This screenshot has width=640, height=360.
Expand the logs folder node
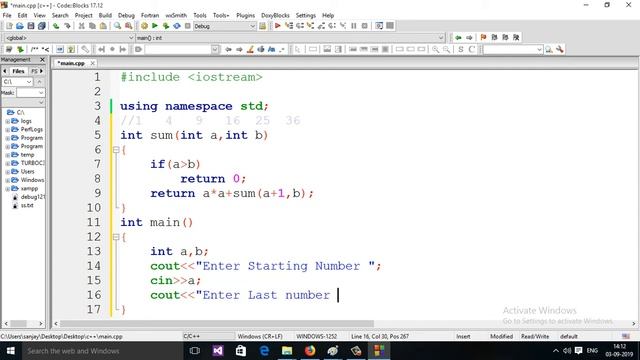click(x=7, y=121)
